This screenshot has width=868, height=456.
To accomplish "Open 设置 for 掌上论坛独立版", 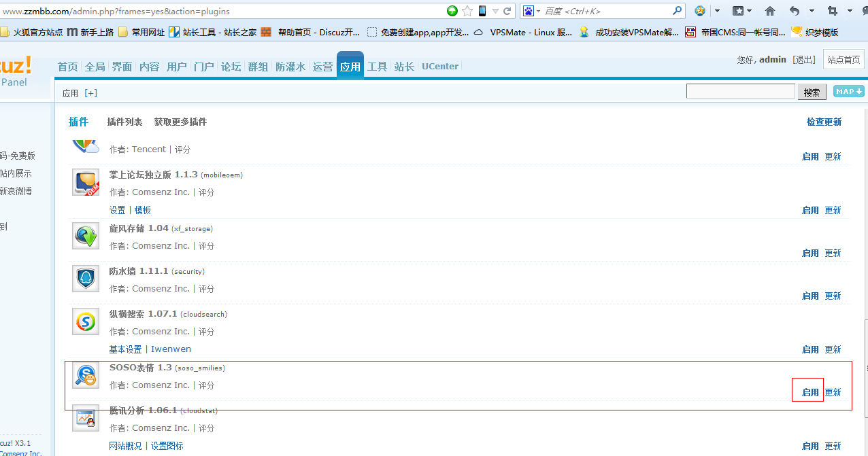I will [x=118, y=210].
